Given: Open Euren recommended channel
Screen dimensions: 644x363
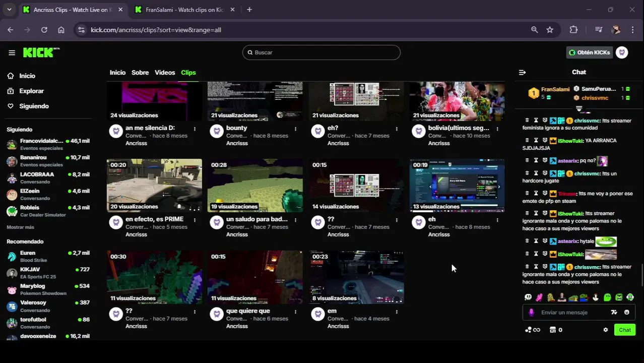Looking at the screenshot, I should point(48,256).
